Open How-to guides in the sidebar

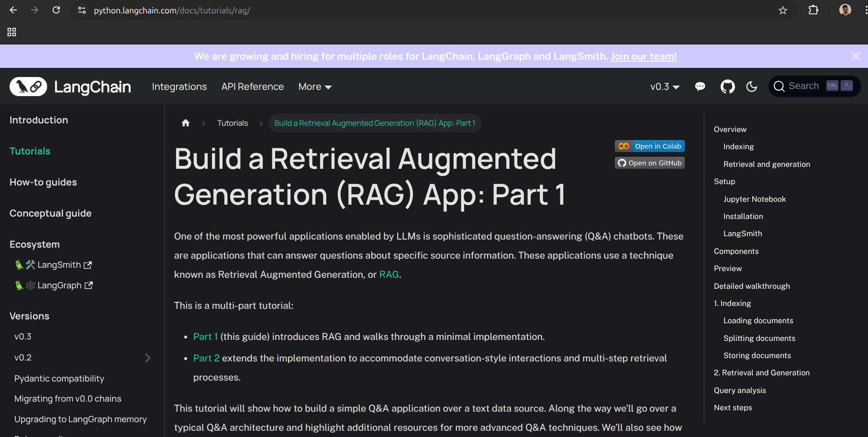tap(43, 182)
